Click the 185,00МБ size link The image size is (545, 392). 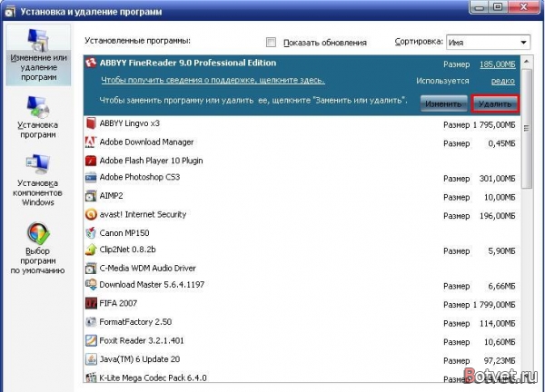click(x=498, y=64)
